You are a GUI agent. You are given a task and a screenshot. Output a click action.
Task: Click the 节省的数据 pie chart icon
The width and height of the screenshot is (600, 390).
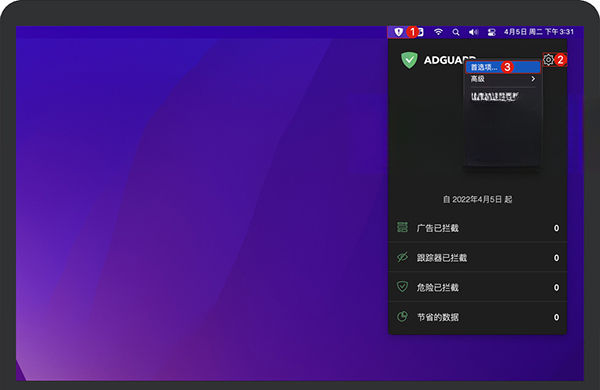(x=402, y=317)
